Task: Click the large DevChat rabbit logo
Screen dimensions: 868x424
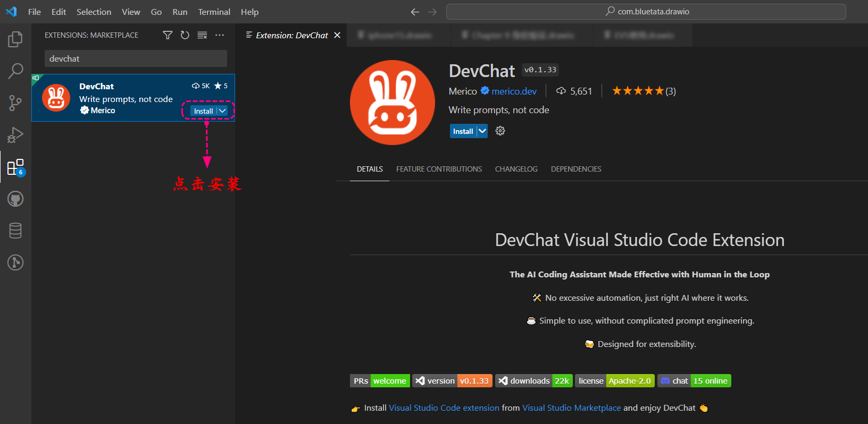Action: coord(393,103)
